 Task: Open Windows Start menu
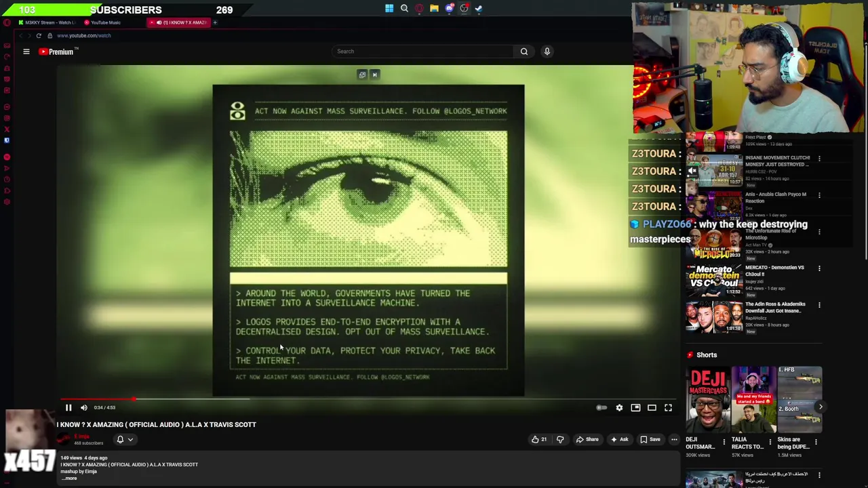[389, 9]
